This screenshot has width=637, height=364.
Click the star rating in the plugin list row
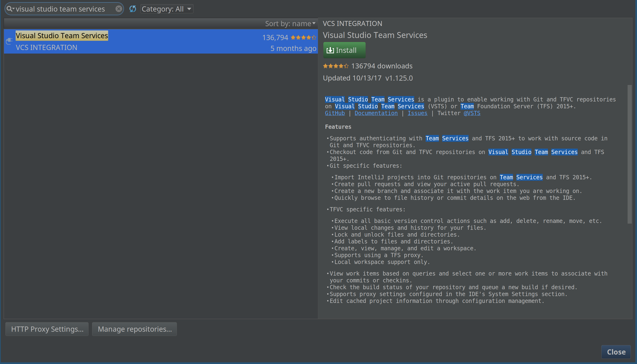303,38
